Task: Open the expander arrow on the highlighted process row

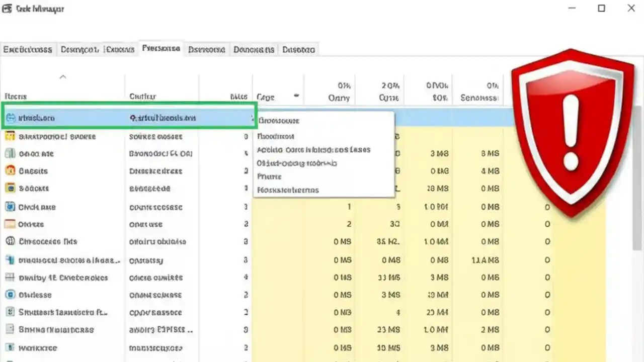Action: coord(253,118)
